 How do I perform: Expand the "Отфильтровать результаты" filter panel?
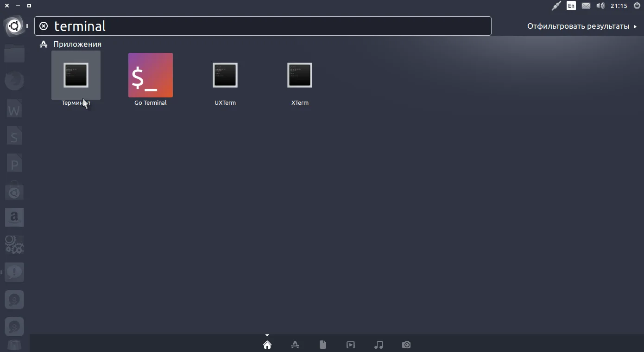(x=582, y=26)
